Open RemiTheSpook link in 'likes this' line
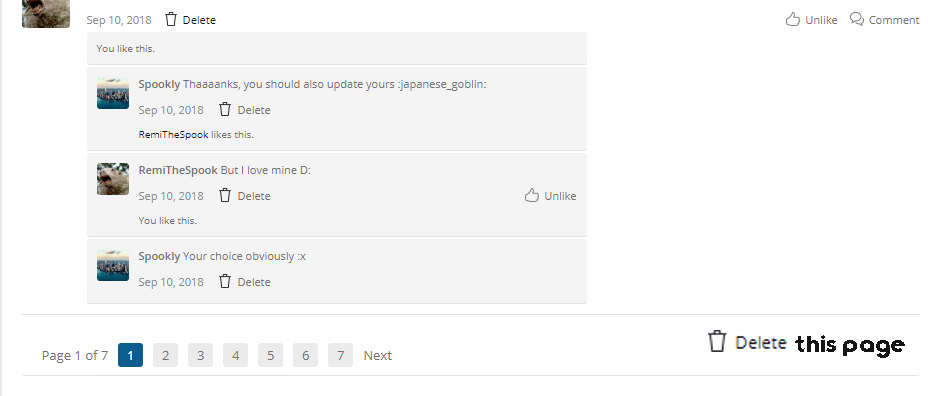The height and width of the screenshot is (396, 928). click(x=173, y=134)
